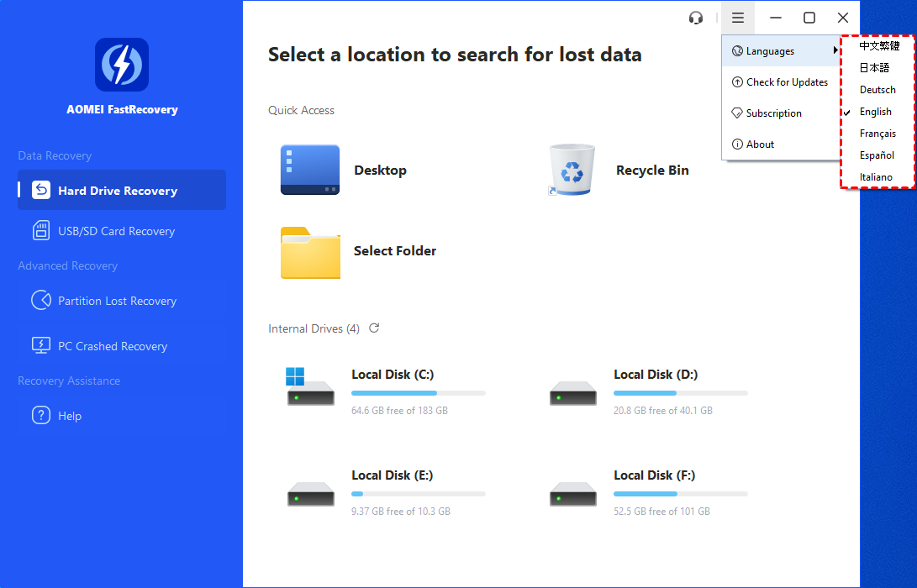Go to USB/SD Card Recovery
917x588 pixels.
click(x=116, y=231)
